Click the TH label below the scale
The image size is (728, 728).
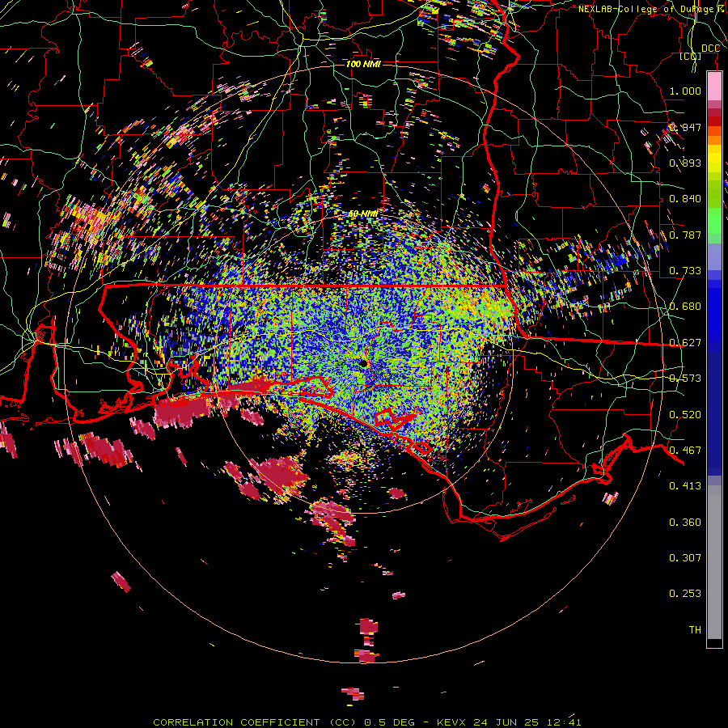pyautogui.click(x=695, y=630)
